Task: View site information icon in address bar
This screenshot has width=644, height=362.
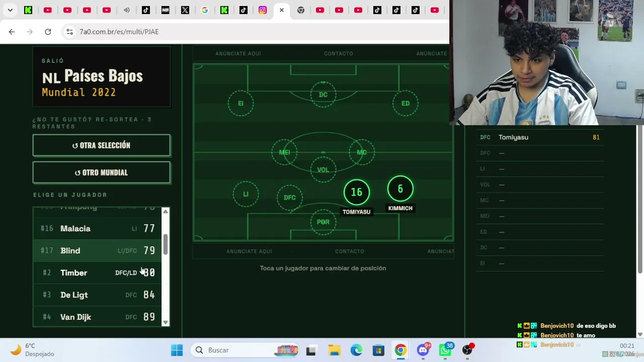Action: (x=70, y=32)
